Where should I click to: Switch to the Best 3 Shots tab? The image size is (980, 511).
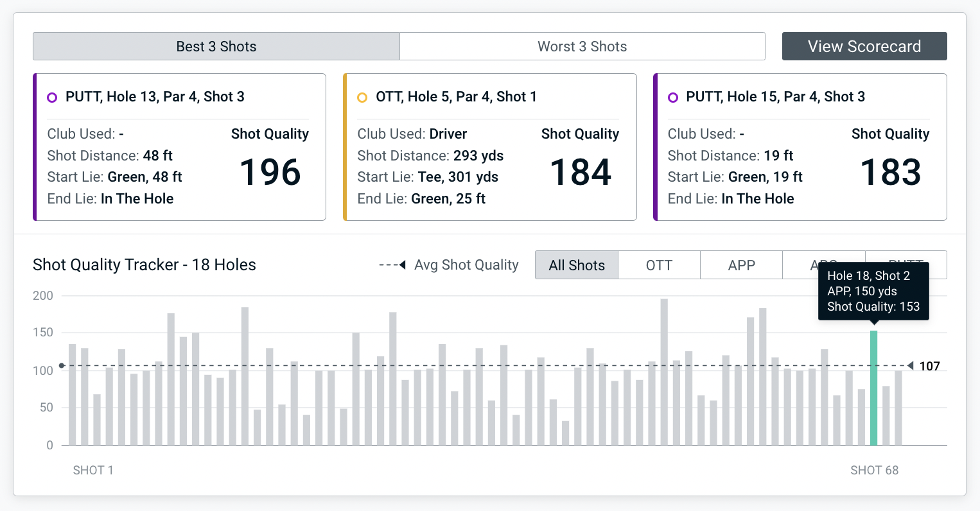click(x=216, y=46)
